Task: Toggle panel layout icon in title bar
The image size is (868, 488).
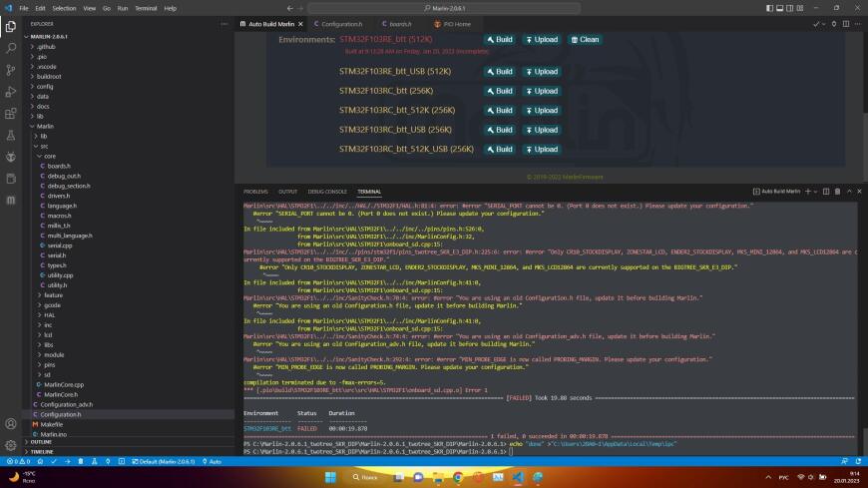Action: (779, 8)
